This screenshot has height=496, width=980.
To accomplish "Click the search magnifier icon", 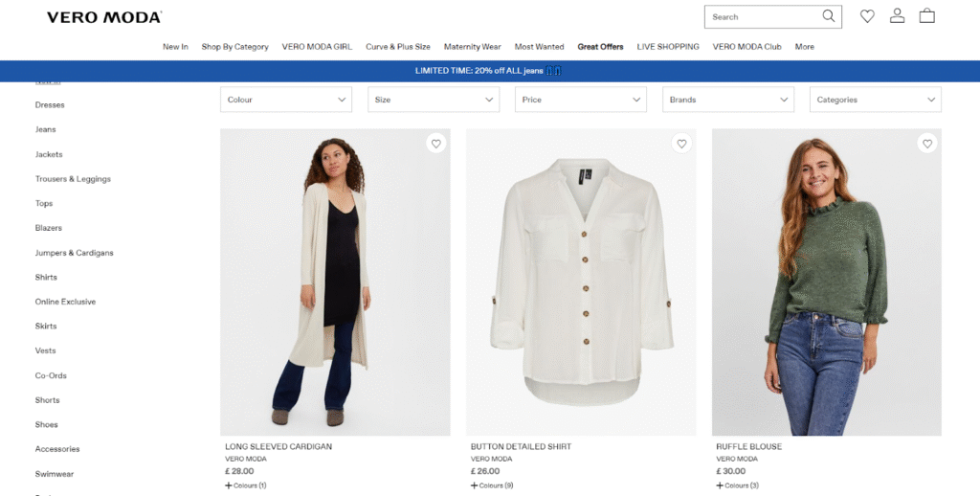I will [828, 16].
